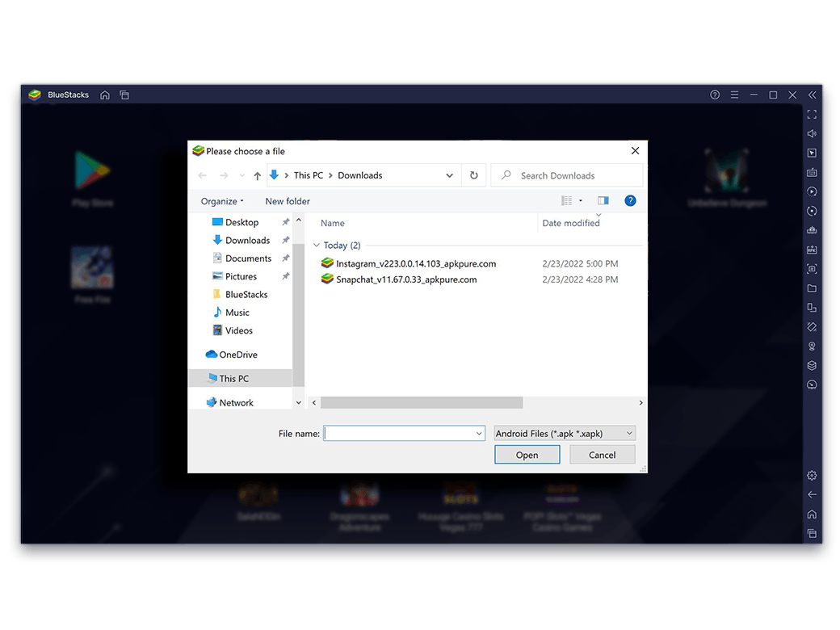Image resolution: width=840 pixels, height=630 pixels.
Task: Click the help question mark in BlueStacks
Action: [715, 95]
